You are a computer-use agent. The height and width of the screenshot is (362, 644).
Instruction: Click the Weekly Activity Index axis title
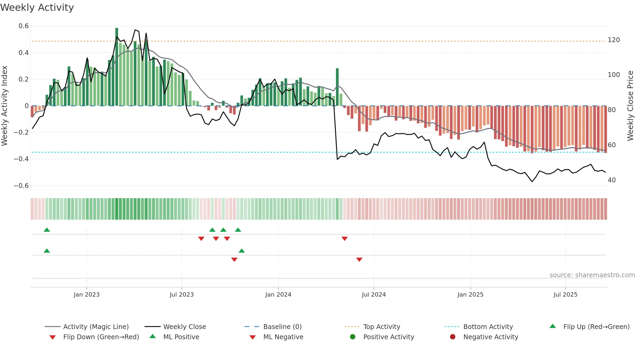5,106
